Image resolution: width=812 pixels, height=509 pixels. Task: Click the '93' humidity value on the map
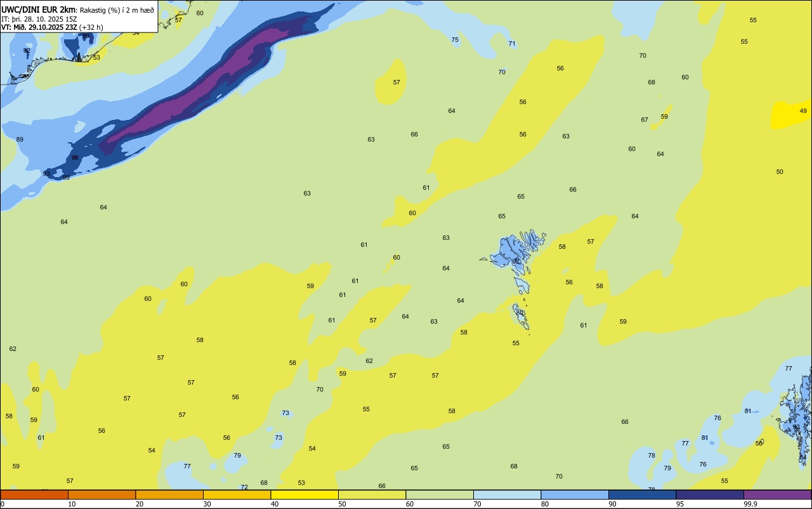pos(46,173)
